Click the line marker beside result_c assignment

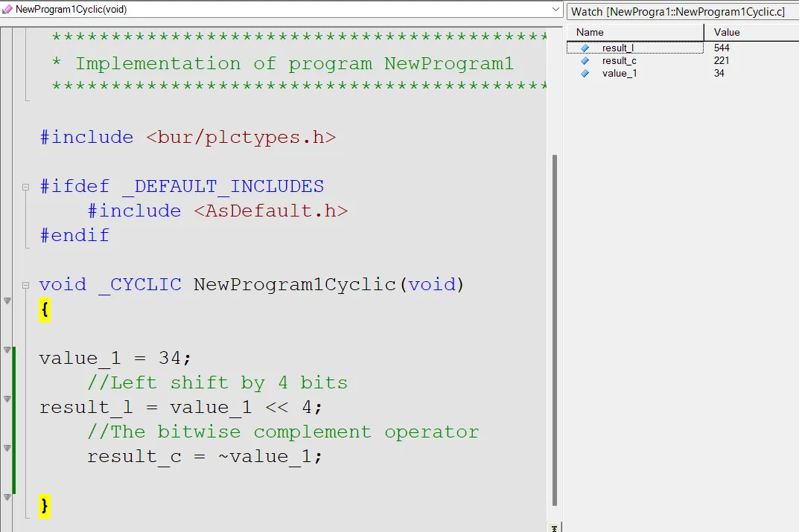(x=7, y=448)
